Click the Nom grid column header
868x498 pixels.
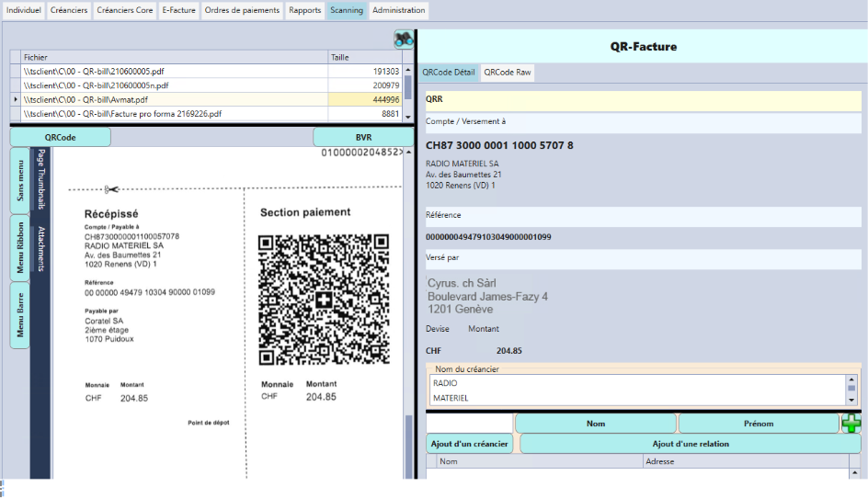tap(539, 461)
